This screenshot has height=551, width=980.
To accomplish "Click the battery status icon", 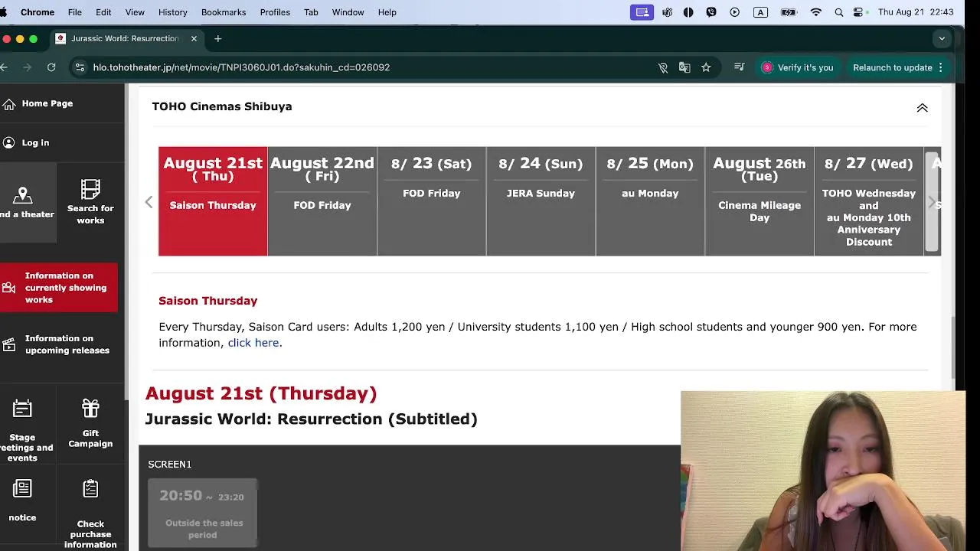I will tap(789, 12).
